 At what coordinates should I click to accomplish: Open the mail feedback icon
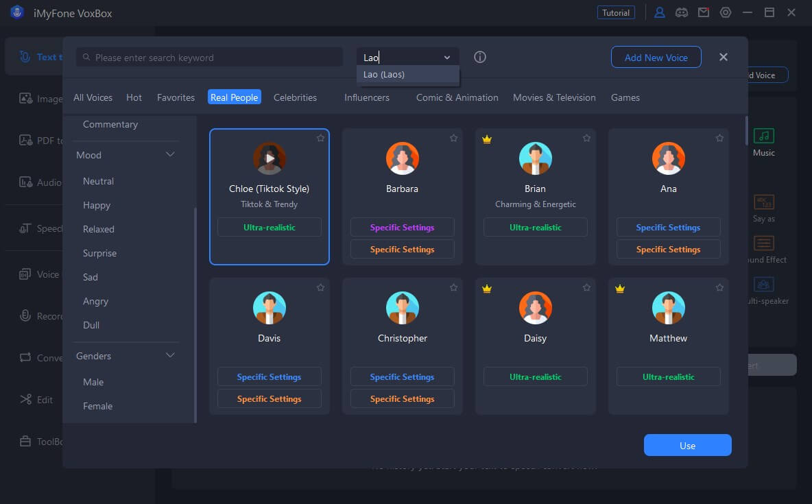coord(704,12)
